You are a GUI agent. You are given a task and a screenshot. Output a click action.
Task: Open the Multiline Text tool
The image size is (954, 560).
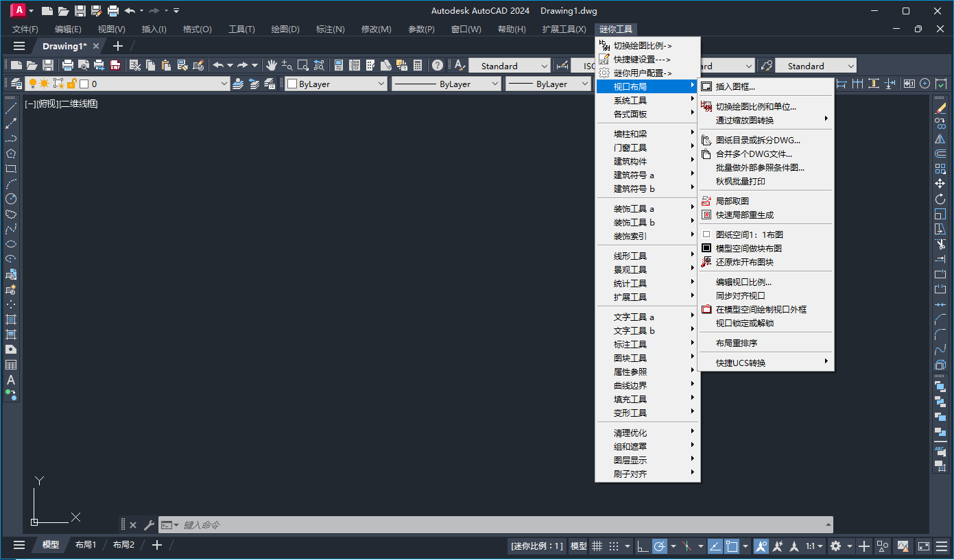[10, 380]
